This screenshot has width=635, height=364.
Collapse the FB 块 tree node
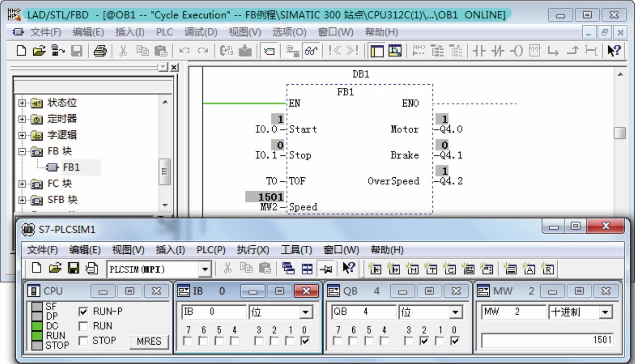click(x=22, y=151)
